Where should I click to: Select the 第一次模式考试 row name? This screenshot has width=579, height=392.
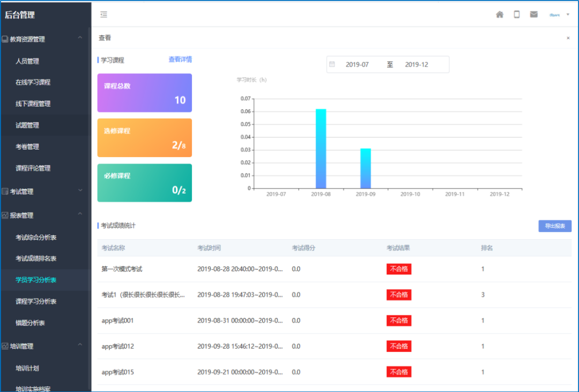point(122,269)
